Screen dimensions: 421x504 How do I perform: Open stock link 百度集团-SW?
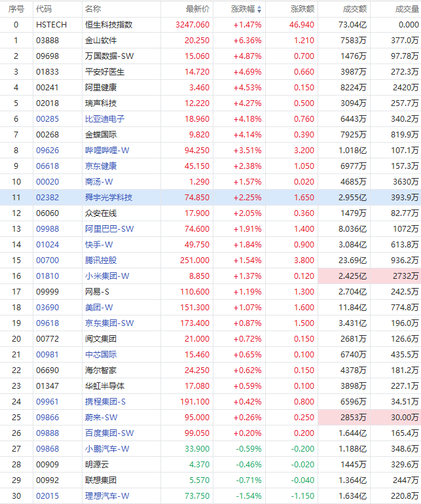(109, 433)
